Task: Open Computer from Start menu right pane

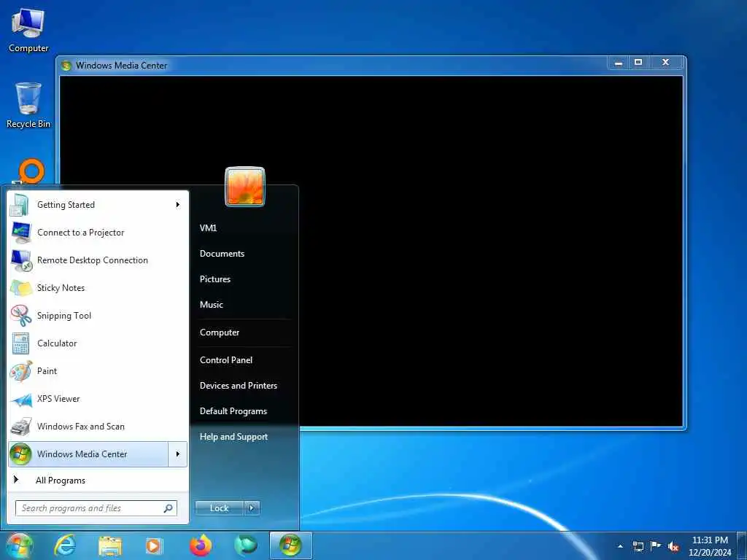Action: [220, 332]
